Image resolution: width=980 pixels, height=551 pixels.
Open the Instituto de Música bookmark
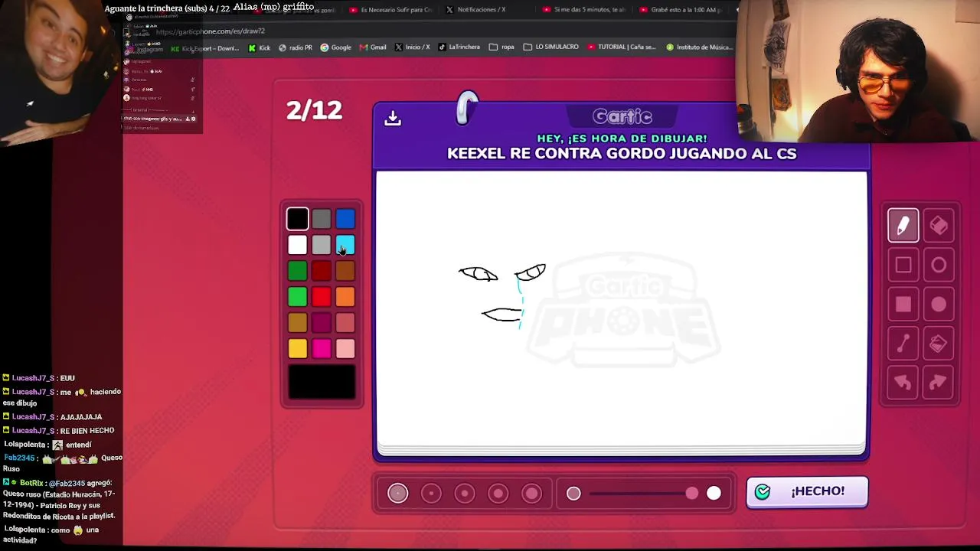pos(699,47)
